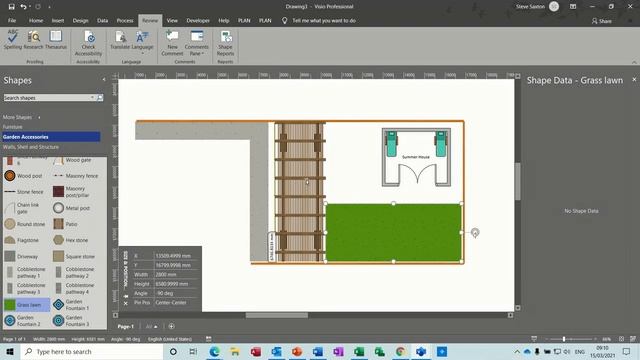640x360 pixels.
Task: Add a New Comment
Action: [172, 43]
